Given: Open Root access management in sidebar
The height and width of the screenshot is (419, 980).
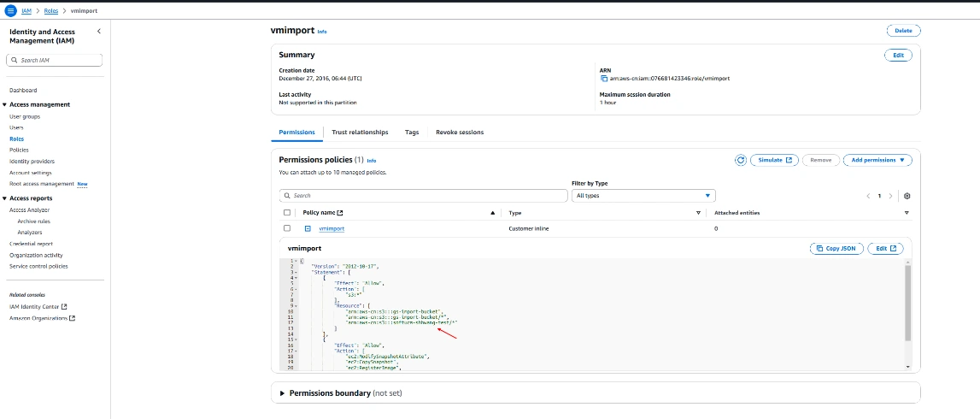Looking at the screenshot, I should [x=42, y=184].
